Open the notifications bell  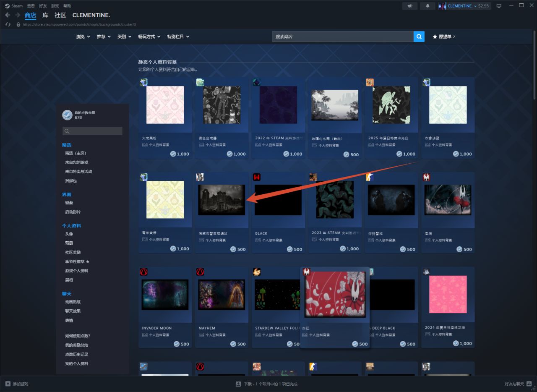428,6
